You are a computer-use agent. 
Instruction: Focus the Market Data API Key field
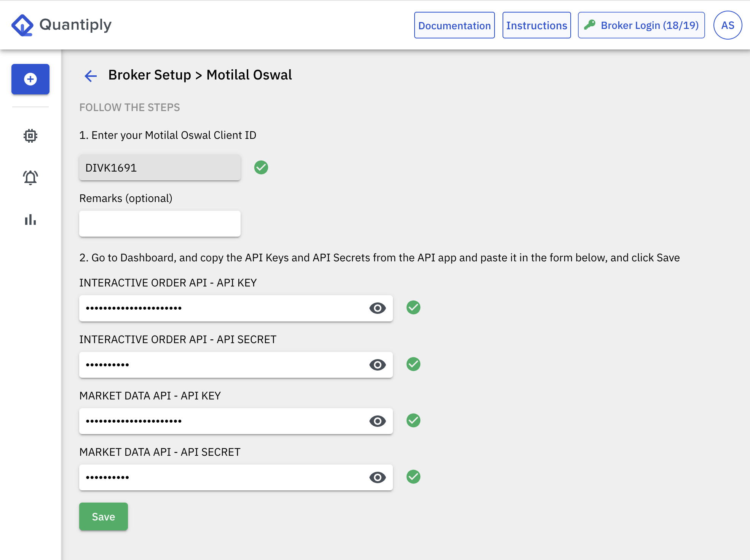[x=236, y=421]
